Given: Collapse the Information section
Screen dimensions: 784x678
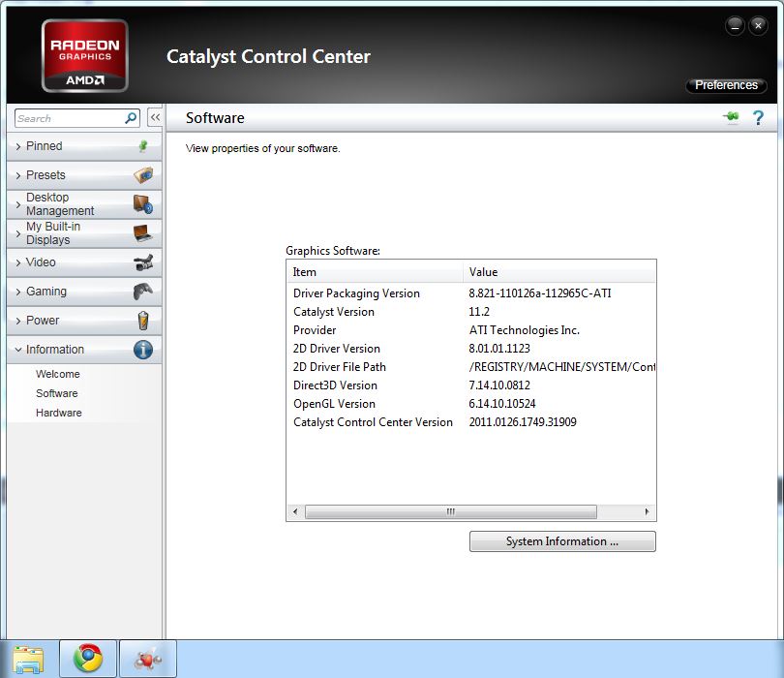Looking at the screenshot, I should pyautogui.click(x=84, y=350).
